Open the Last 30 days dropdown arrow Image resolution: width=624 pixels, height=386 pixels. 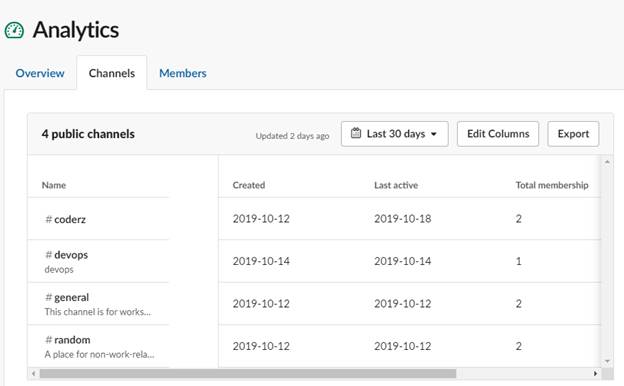point(434,134)
